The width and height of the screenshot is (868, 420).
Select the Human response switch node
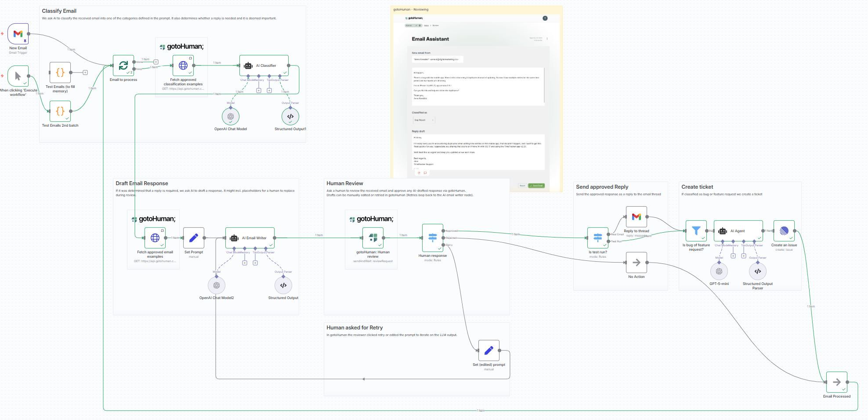tap(433, 238)
